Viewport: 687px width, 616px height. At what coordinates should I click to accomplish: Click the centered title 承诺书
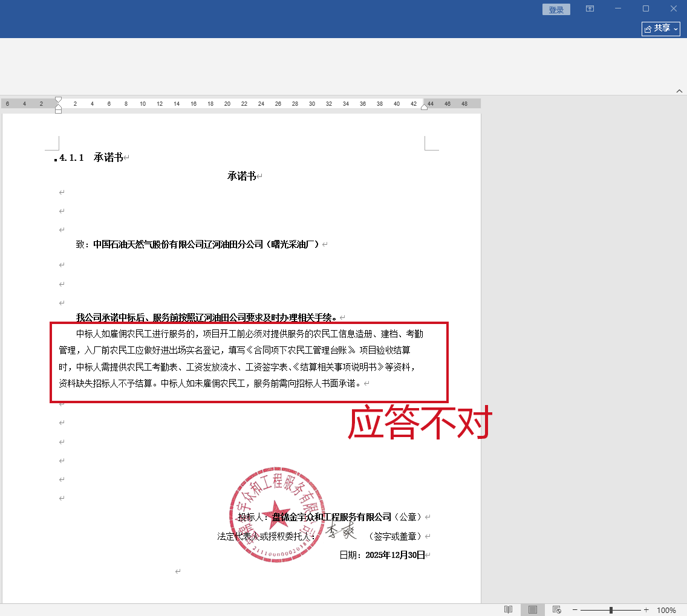tap(242, 176)
